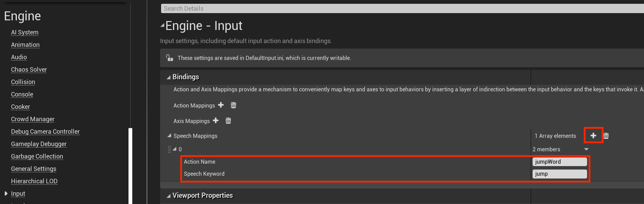Screen dimensions: 644x204
Task: Delete all Action Mappings via the trash icon
Action: 233,105
